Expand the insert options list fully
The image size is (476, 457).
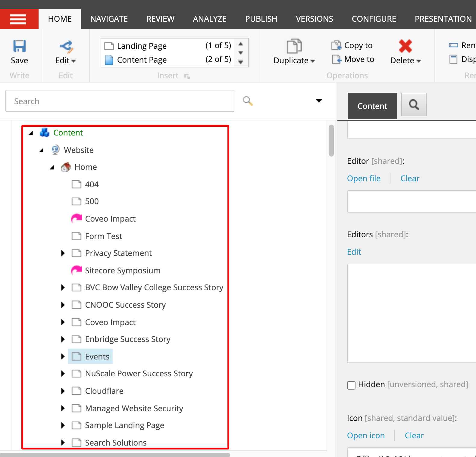(x=241, y=62)
